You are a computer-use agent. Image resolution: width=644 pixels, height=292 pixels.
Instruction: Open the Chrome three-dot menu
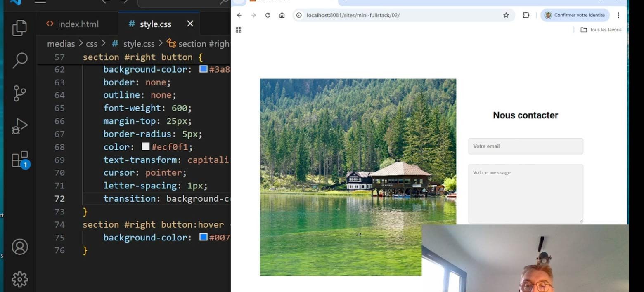click(x=618, y=15)
